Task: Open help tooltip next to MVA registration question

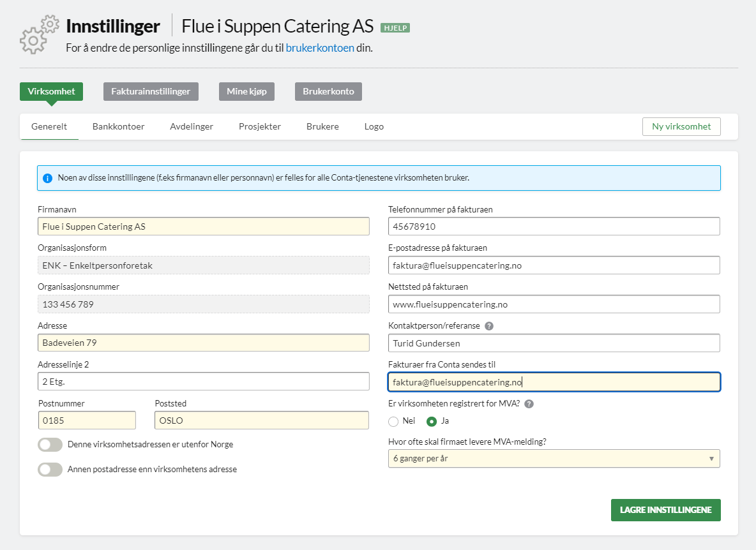Action: 529,404
